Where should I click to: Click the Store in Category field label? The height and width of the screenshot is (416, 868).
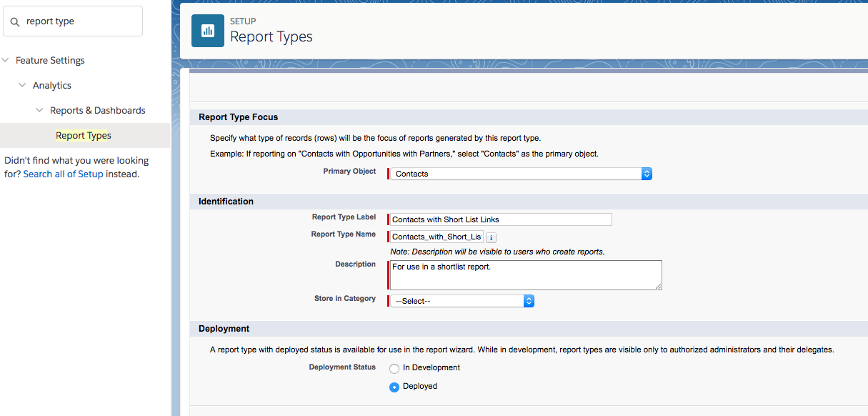(x=345, y=299)
